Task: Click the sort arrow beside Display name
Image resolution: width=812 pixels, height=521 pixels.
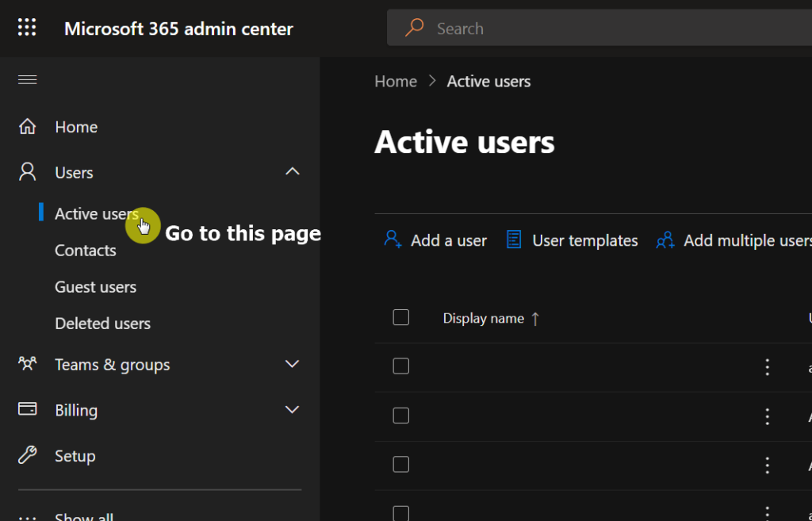Action: [x=535, y=319]
